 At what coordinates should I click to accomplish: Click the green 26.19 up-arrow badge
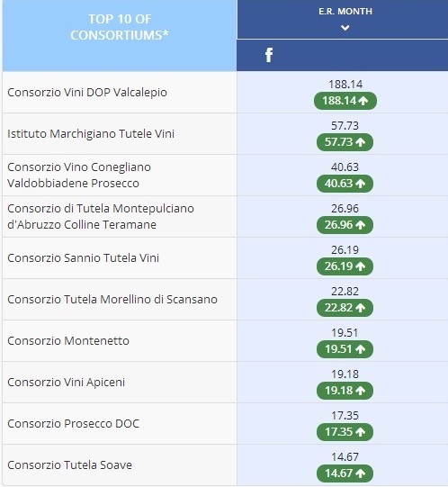pyautogui.click(x=345, y=266)
